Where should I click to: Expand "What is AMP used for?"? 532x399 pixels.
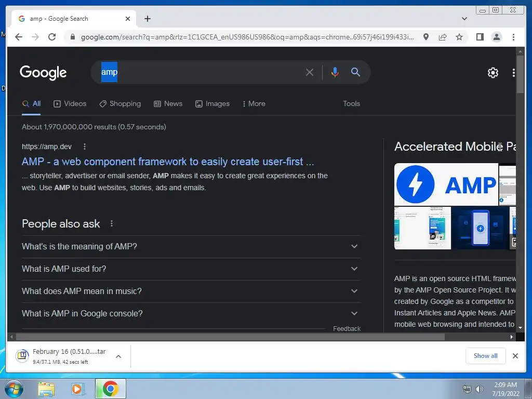191,269
